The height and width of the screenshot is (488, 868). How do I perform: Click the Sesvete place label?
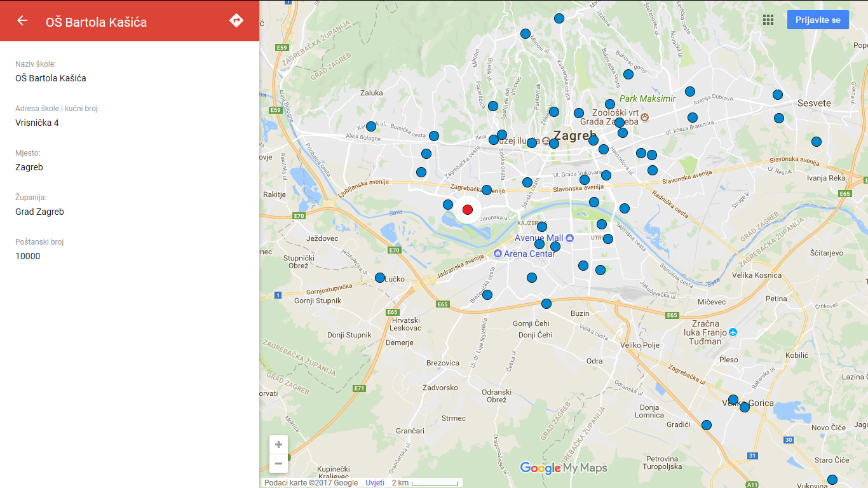pos(814,103)
